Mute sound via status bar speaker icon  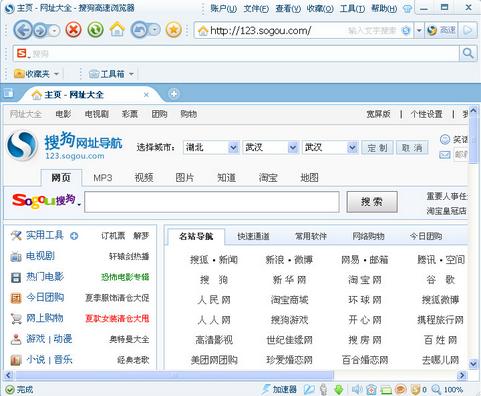tap(357, 389)
